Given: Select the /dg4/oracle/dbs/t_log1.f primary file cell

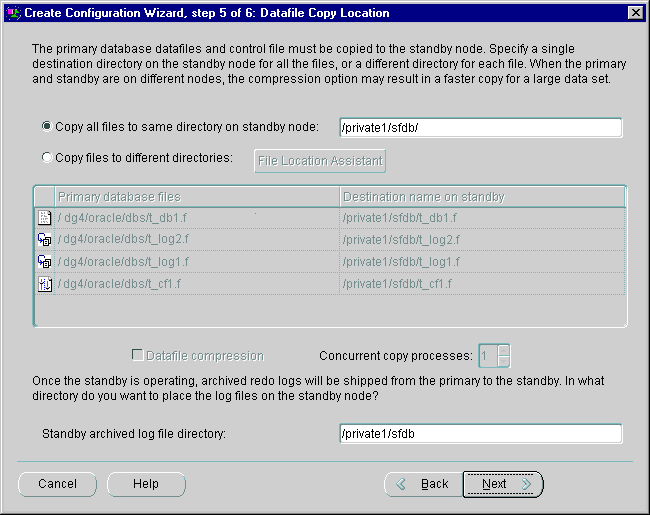Looking at the screenshot, I should 197,262.
